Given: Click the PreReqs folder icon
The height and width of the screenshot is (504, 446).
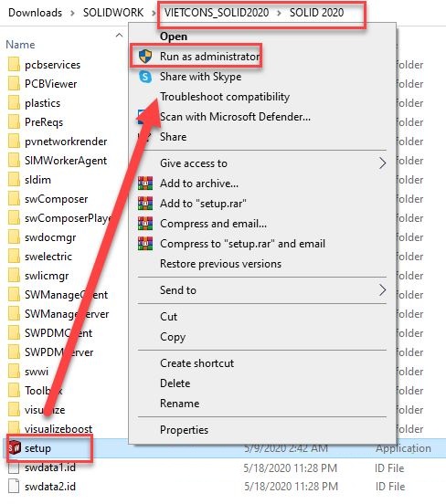Looking at the screenshot, I should pos(14,122).
